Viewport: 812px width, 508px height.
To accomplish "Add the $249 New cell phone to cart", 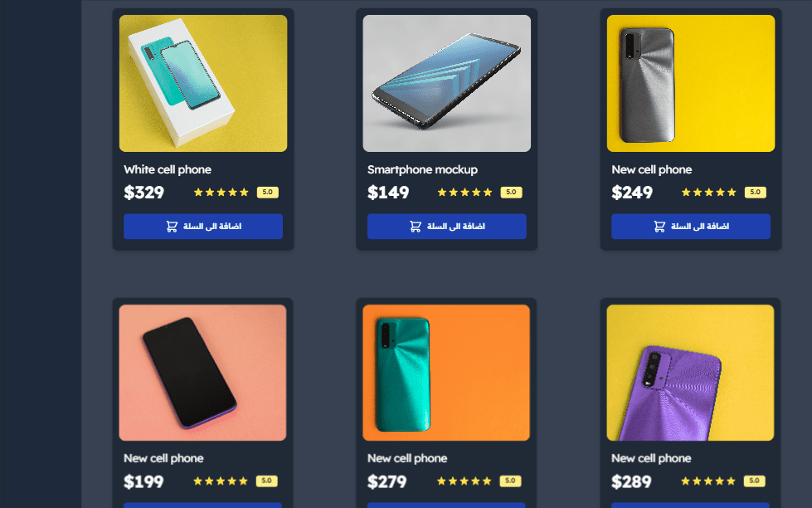I will 691,227.
